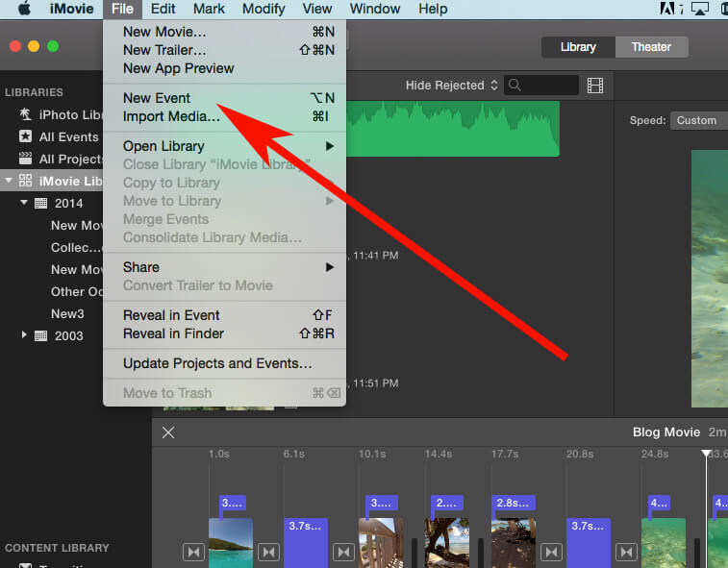Click the Adobe icon in menu bar
Image resolution: width=728 pixels, height=568 pixels.
667,9
